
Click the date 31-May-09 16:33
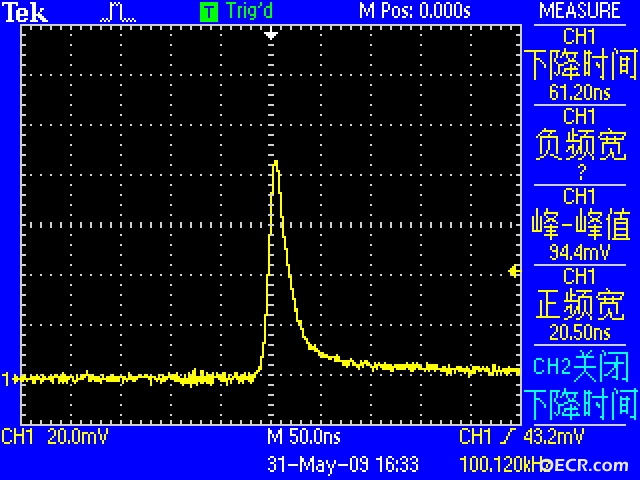[343, 464]
